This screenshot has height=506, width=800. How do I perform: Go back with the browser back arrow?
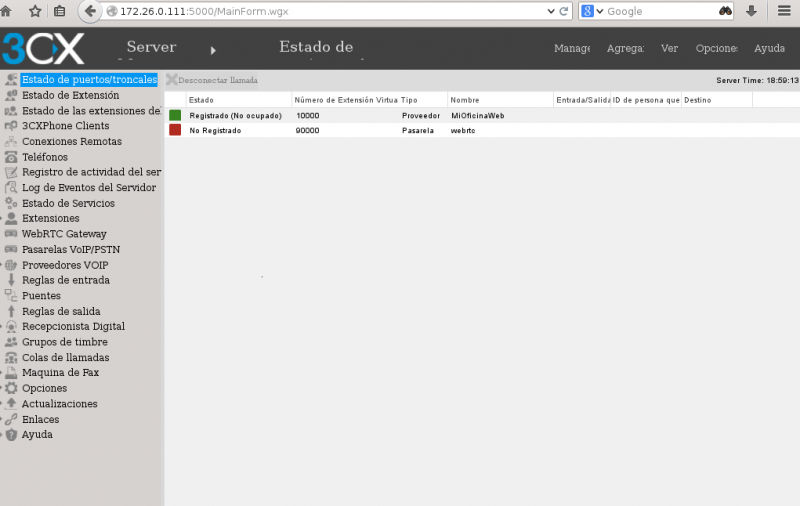[90, 11]
